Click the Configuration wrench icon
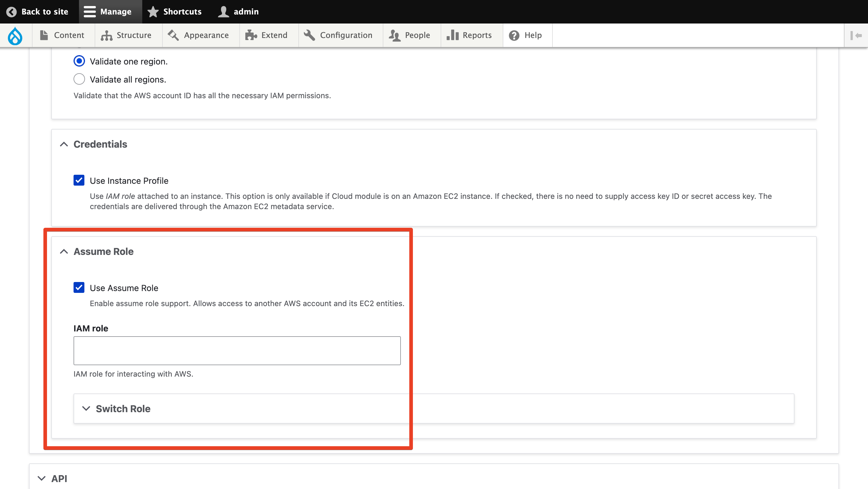 point(309,35)
